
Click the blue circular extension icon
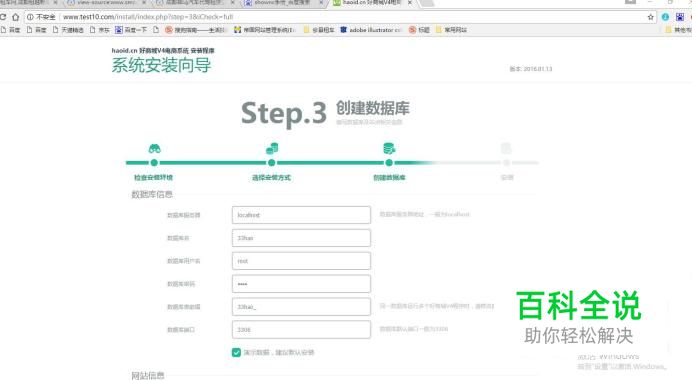pos(665,17)
